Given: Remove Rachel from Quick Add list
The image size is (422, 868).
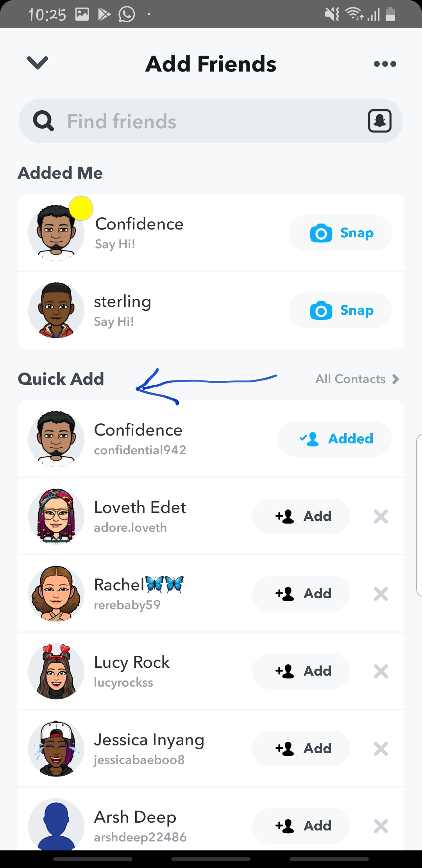Looking at the screenshot, I should tap(381, 594).
